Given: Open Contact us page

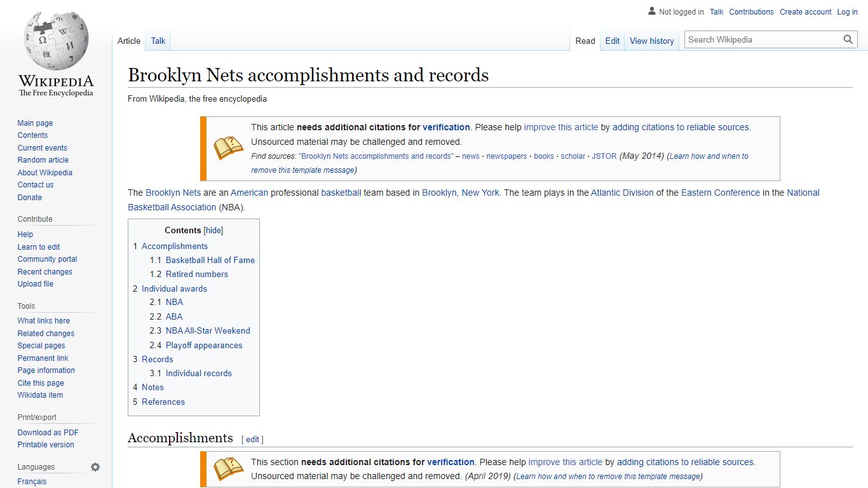Looking at the screenshot, I should point(36,185).
